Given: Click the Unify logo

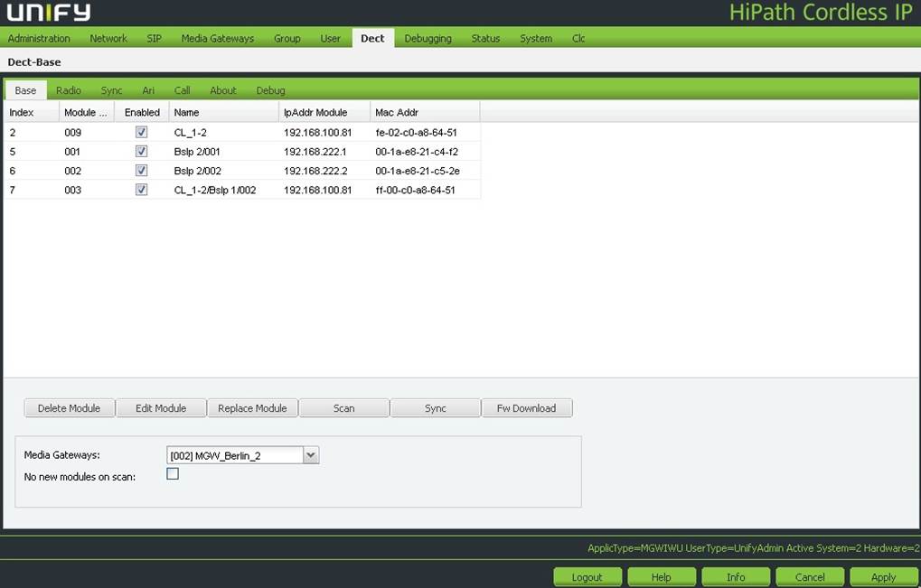Looking at the screenshot, I should coord(49,13).
